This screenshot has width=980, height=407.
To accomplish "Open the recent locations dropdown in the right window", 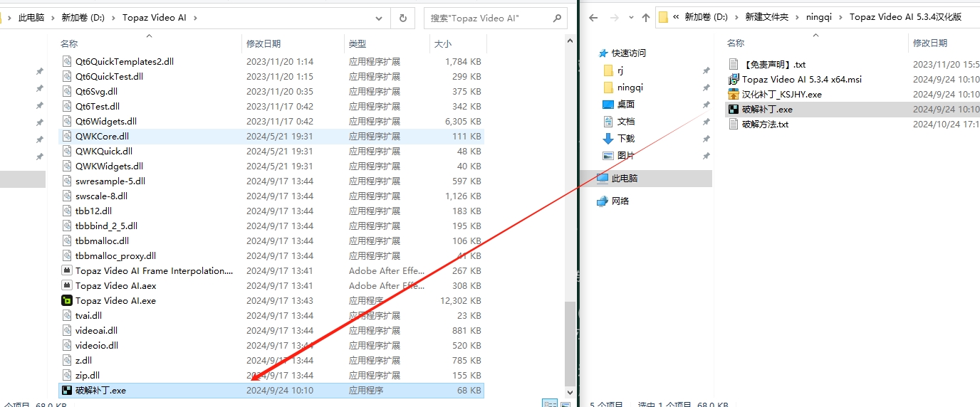I will pyautogui.click(x=630, y=18).
